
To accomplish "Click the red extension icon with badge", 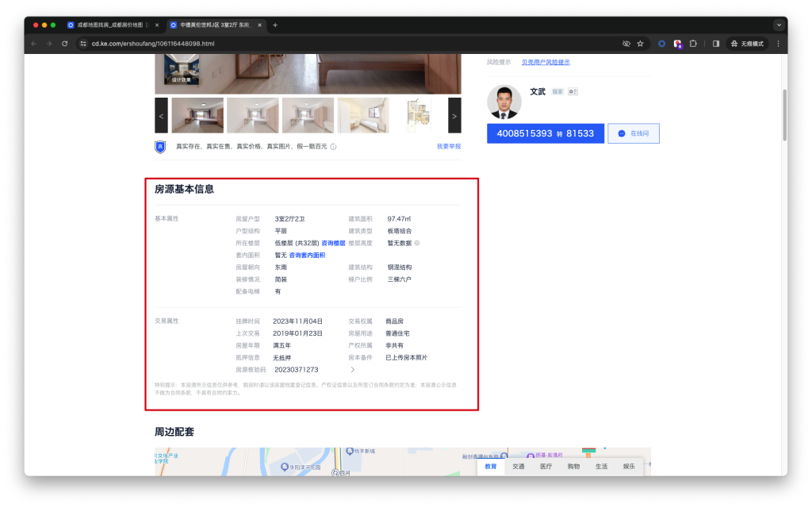I will [677, 44].
